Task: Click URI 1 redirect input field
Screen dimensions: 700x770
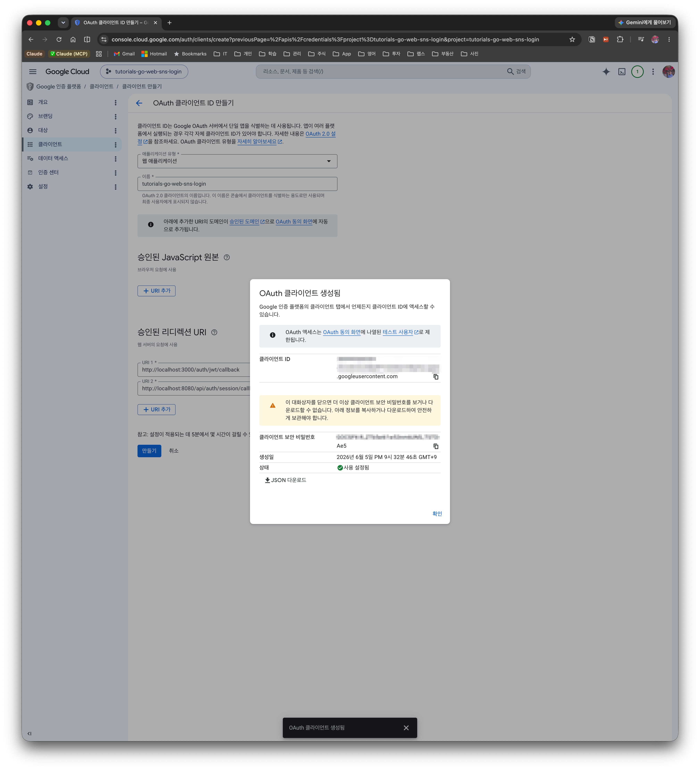Action: 194,370
